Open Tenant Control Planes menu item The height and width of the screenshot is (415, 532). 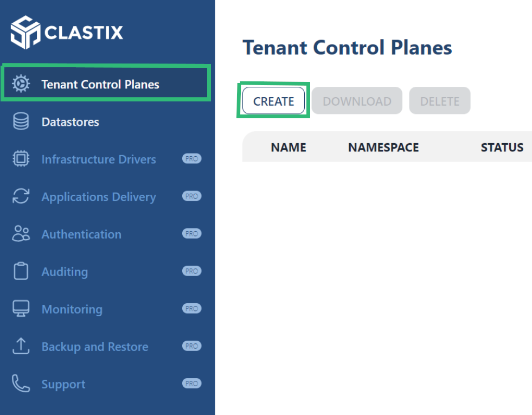[x=100, y=85]
